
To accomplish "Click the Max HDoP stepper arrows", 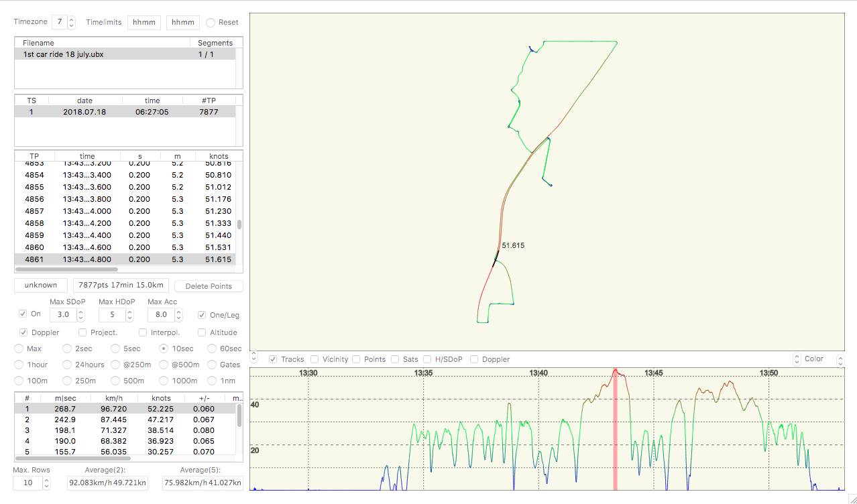I will [130, 314].
